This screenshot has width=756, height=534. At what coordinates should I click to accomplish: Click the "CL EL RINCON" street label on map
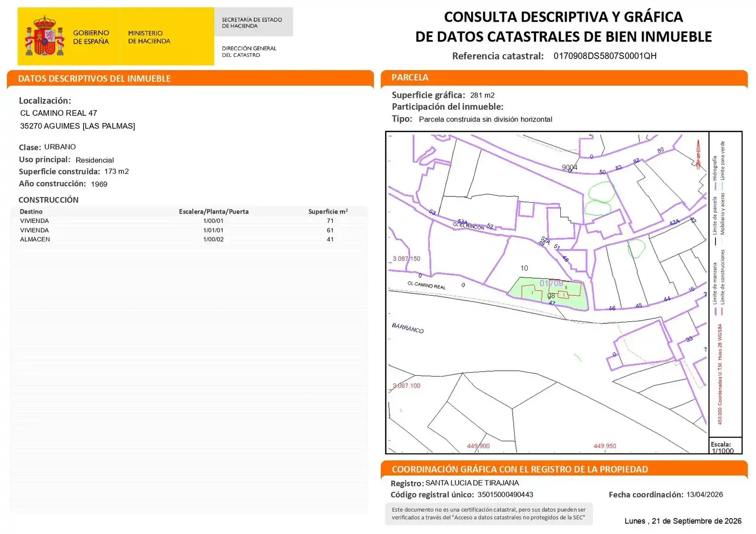[468, 225]
